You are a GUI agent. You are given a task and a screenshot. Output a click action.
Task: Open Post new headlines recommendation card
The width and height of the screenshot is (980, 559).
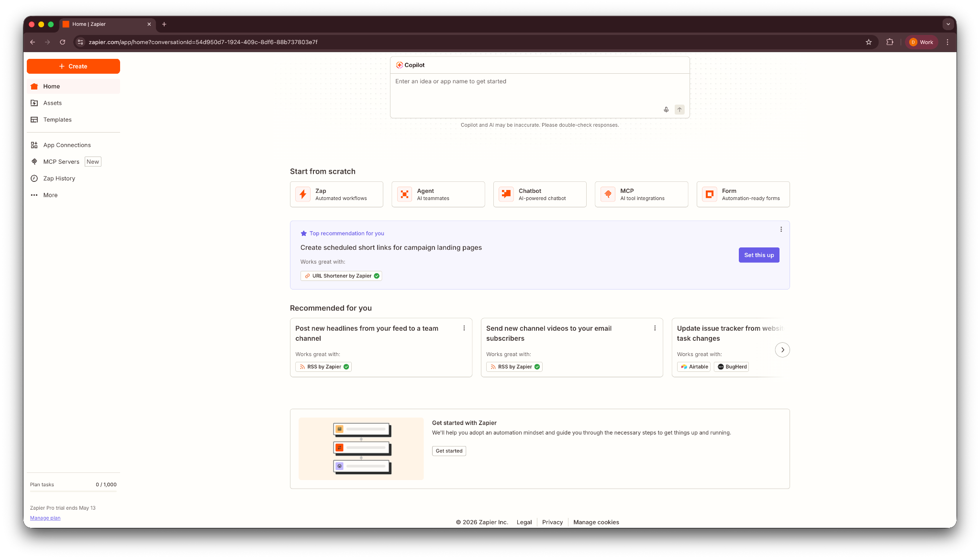(381, 347)
